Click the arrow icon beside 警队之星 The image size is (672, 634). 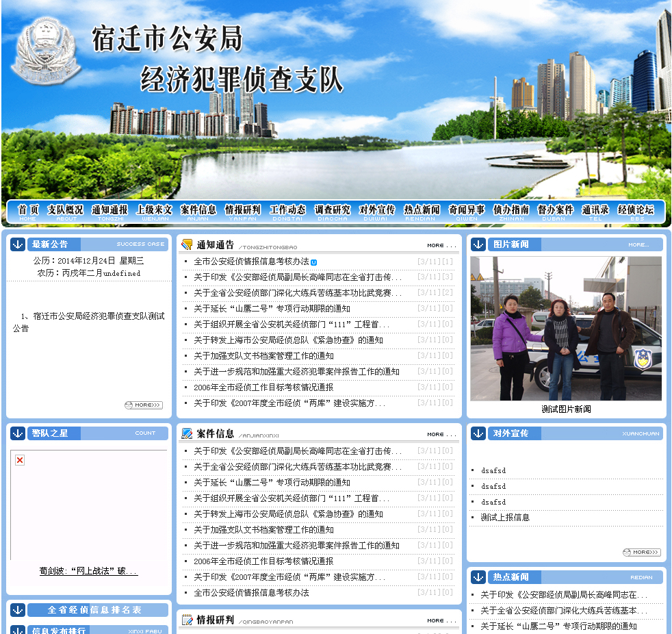18,433
